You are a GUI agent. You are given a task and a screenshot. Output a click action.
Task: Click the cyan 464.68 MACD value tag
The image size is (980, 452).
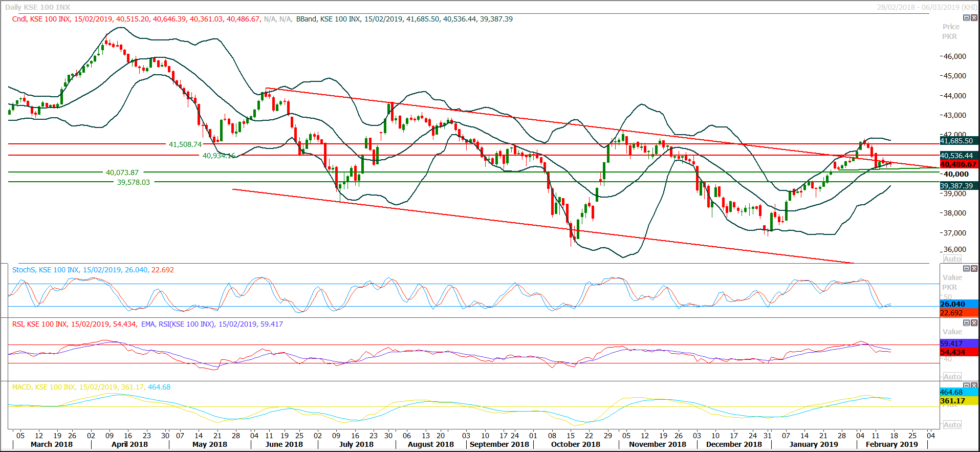[x=960, y=392]
